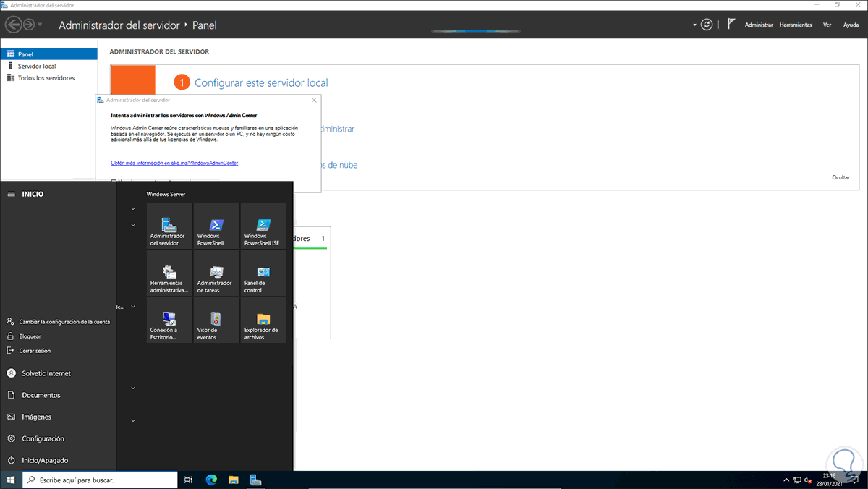This screenshot has width=868, height=489.
Task: Open Documentos from Start menu
Action: pos(58,395)
